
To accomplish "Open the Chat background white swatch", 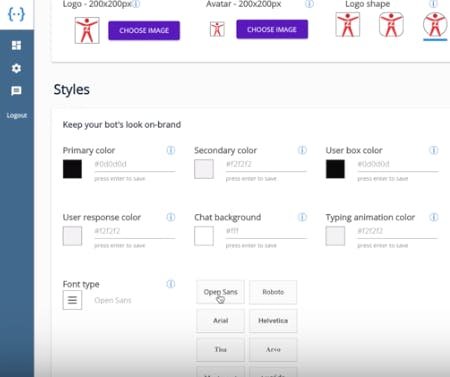I will [204, 236].
